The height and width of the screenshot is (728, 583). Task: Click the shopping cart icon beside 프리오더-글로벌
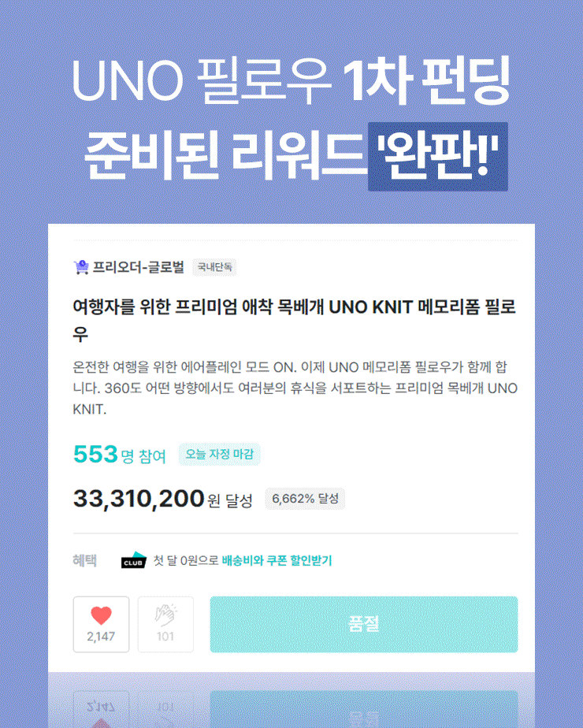coord(80,266)
